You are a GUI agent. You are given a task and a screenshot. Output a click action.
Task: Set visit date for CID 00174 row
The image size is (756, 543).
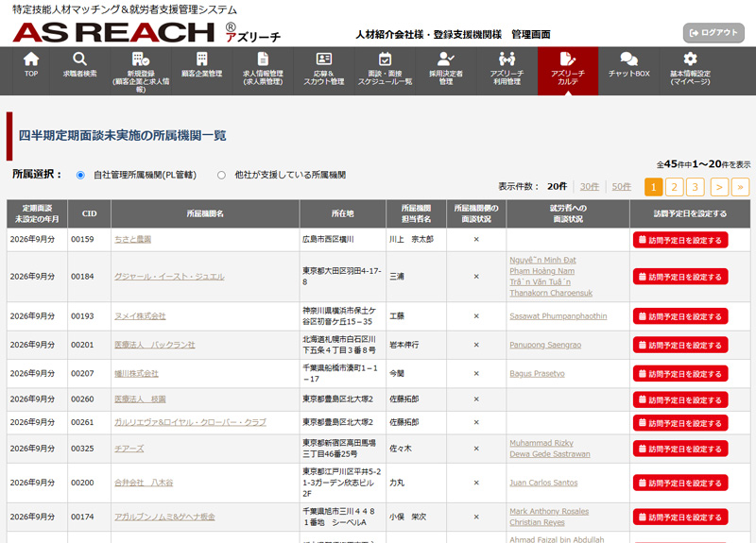(680, 517)
